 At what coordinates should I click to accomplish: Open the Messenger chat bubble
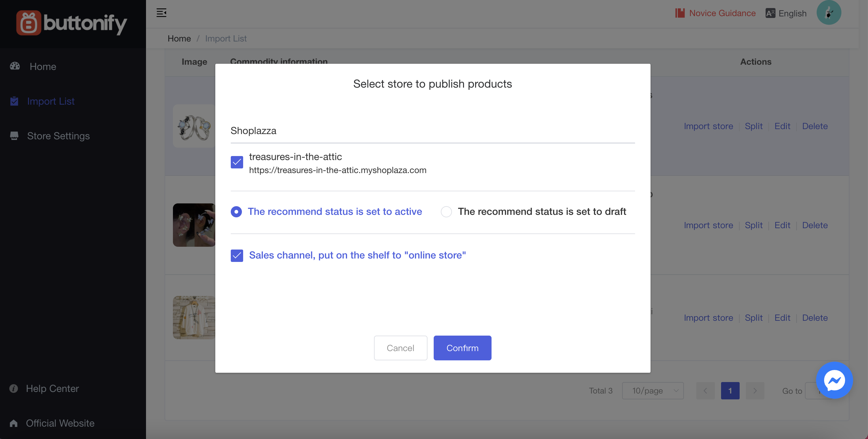pos(834,380)
